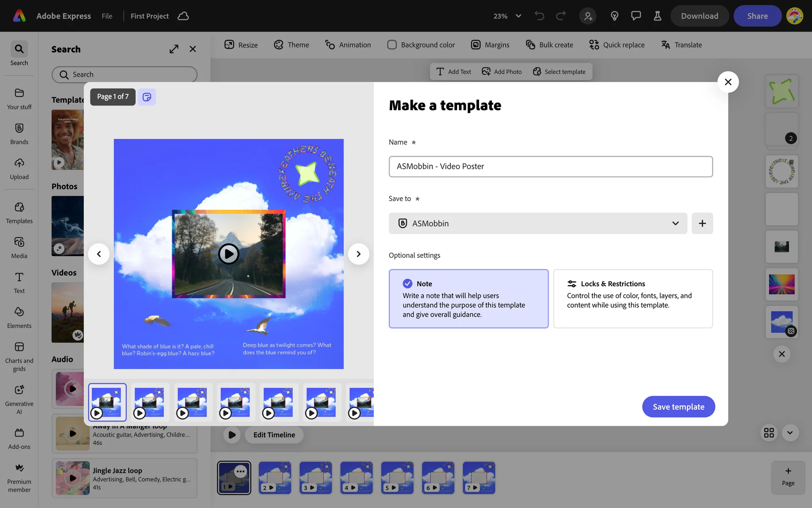Click the template Name input field
This screenshot has width=812, height=508.
point(550,166)
